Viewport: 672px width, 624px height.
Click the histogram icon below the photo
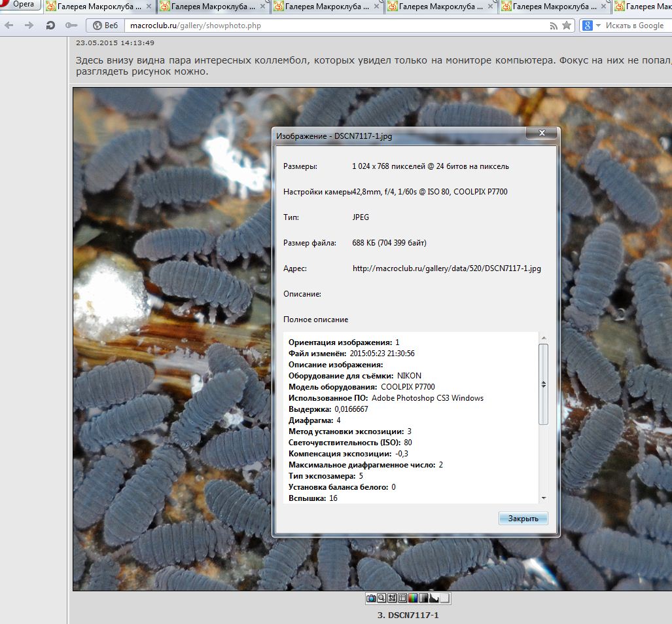(x=434, y=598)
